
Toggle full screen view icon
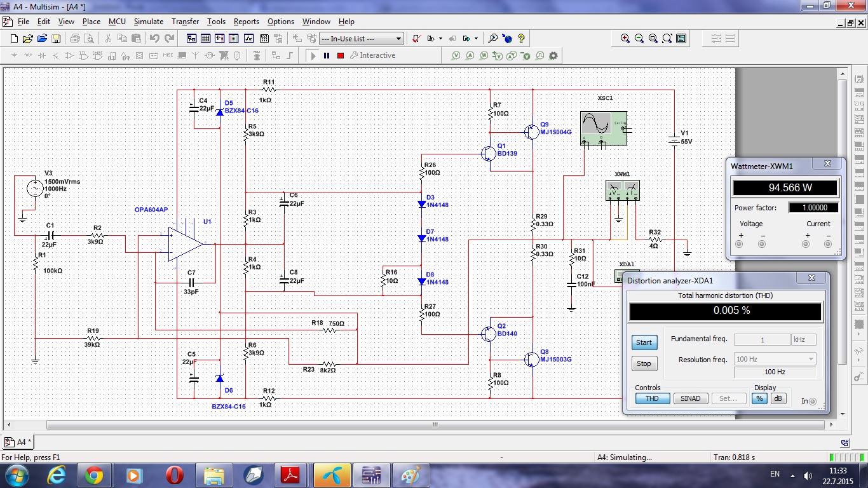(681, 39)
